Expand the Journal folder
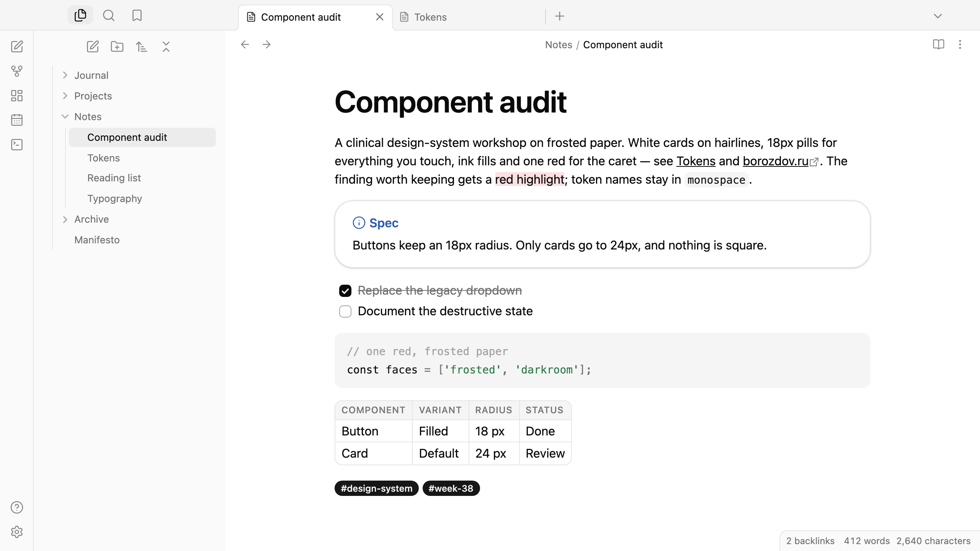 65,75
